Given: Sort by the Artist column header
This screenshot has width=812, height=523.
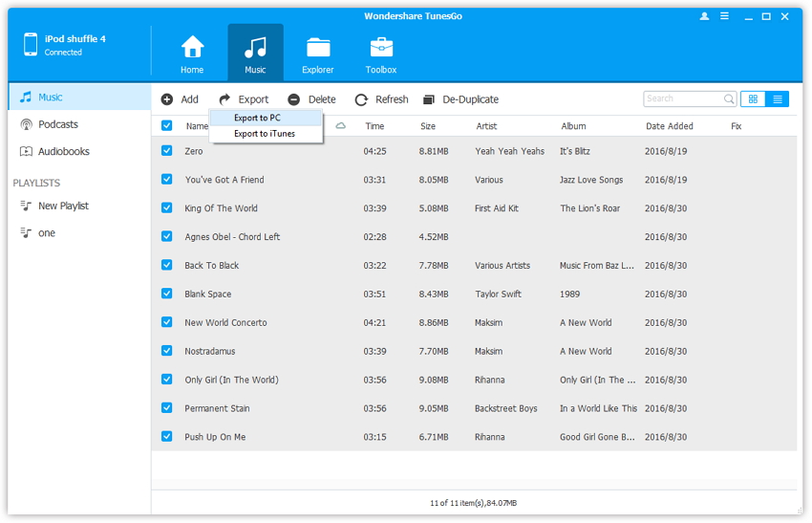Looking at the screenshot, I should (x=486, y=126).
